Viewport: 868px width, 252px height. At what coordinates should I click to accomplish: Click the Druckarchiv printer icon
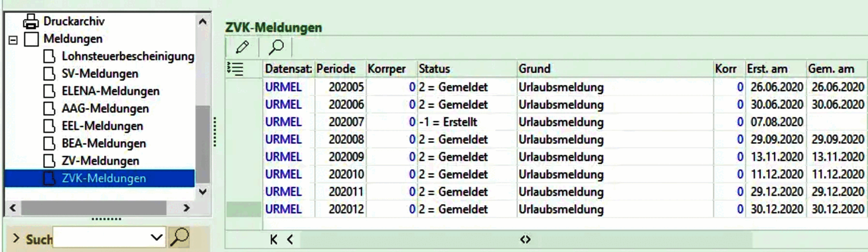click(x=31, y=21)
